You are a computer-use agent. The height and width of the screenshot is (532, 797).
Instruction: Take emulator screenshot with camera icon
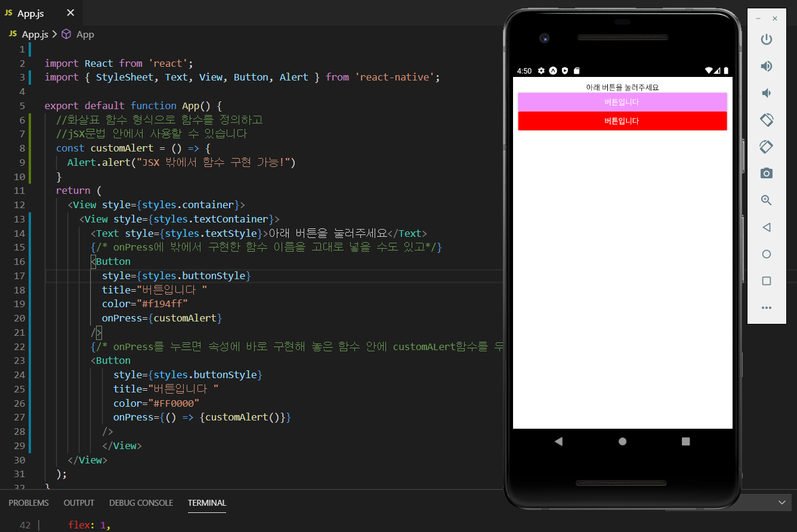coord(767,174)
